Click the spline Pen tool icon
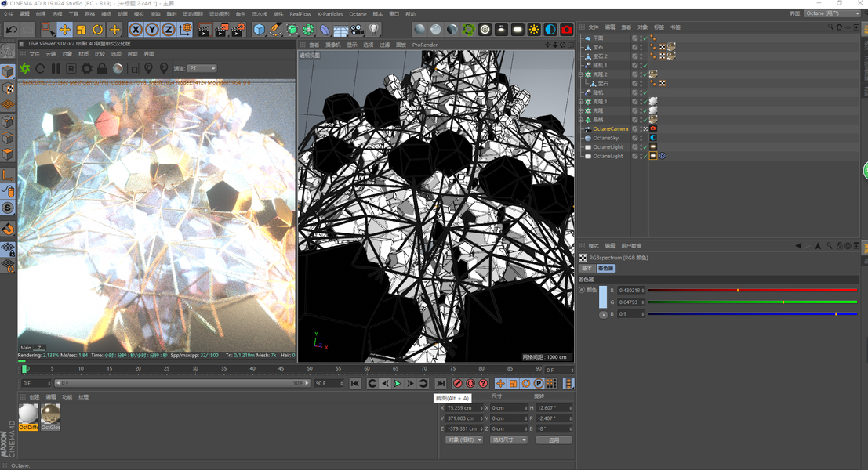The height and width of the screenshot is (470, 868). tap(275, 29)
